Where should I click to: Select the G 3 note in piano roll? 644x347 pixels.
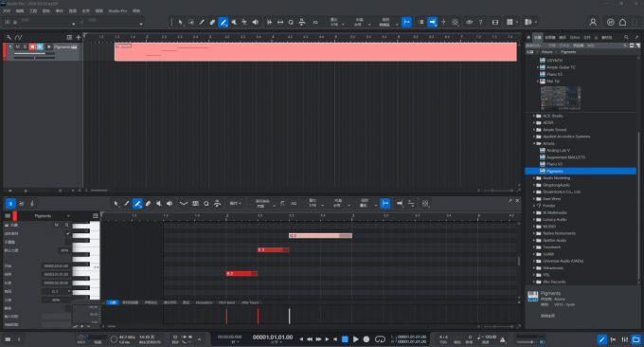(320, 235)
